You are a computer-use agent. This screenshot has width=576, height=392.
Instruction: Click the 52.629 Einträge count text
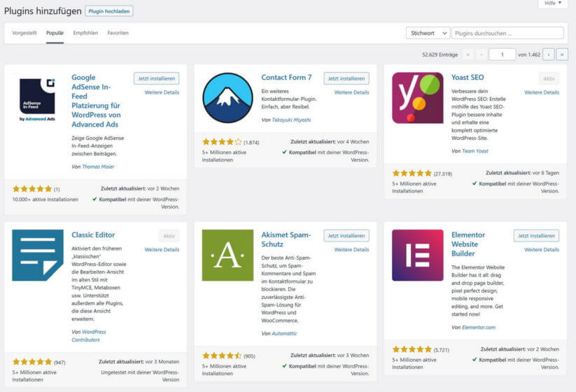(x=440, y=55)
